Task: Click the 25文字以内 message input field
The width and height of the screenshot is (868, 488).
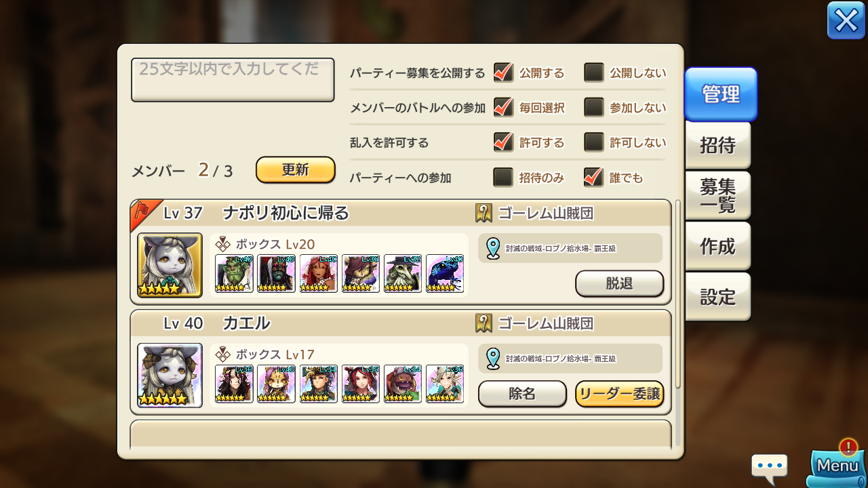Action: pos(233,80)
